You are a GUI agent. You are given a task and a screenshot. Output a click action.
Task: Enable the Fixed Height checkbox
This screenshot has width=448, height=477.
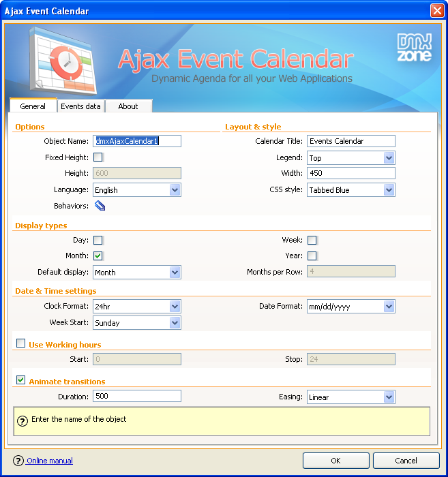[98, 157]
